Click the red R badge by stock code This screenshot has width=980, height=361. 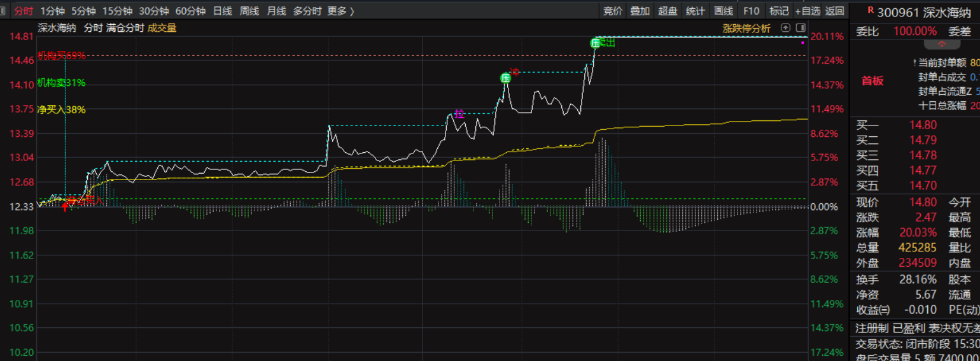pos(870,10)
